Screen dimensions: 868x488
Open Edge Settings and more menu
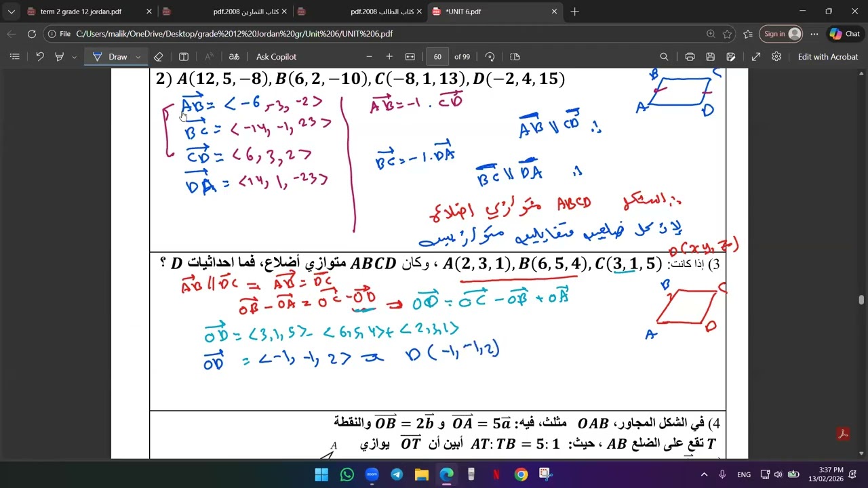pos(814,34)
